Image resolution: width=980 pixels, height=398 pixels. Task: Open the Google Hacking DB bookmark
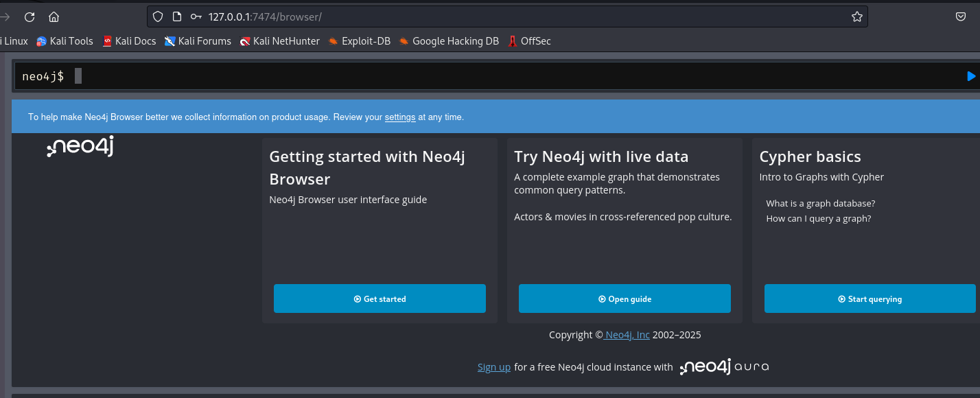point(449,41)
